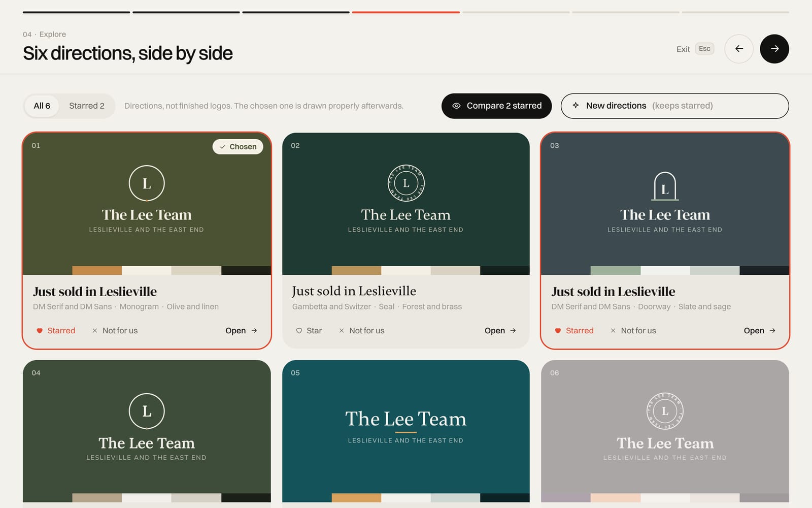Click the Chosen badge on card 01
812x508 pixels.
coord(238,146)
